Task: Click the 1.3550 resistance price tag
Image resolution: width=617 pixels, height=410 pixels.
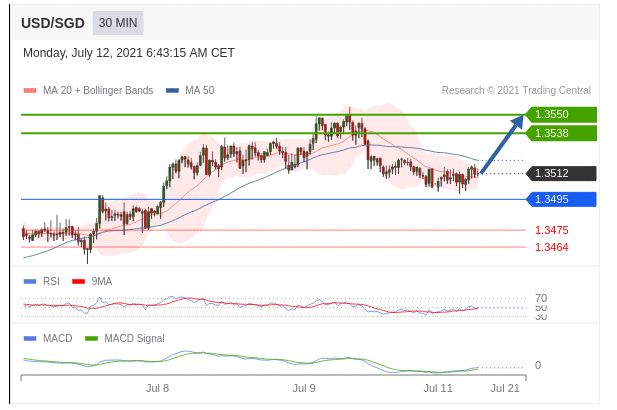Action: 561,115
